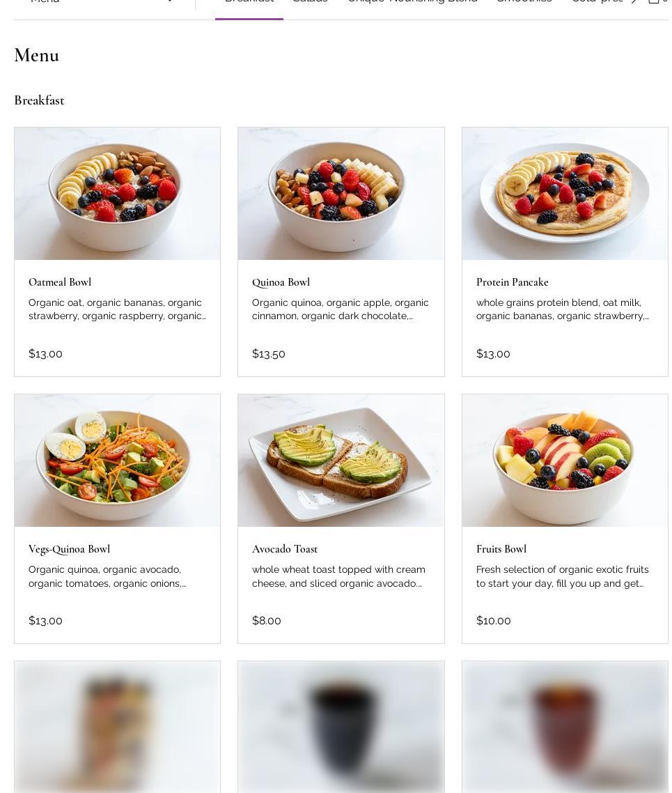The width and height of the screenshot is (672, 793).
Task: Select the Smoothies category tab
Action: click(x=524, y=2)
